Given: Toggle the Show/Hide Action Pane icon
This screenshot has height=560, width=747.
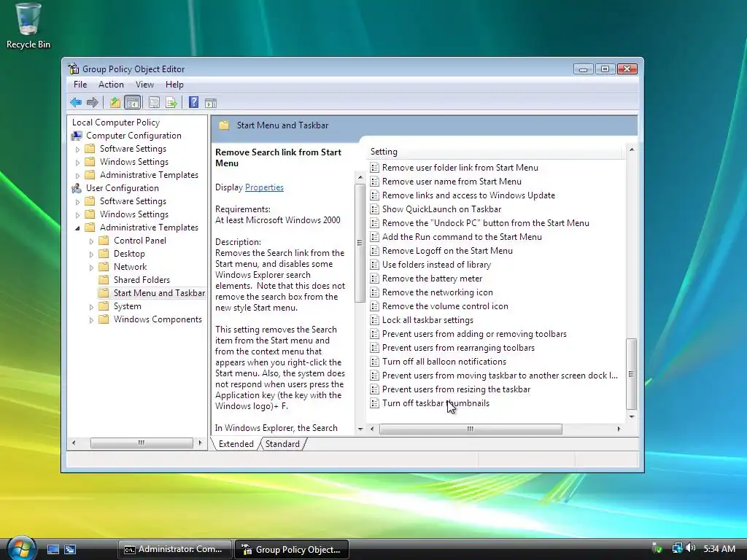Looking at the screenshot, I should click(211, 102).
